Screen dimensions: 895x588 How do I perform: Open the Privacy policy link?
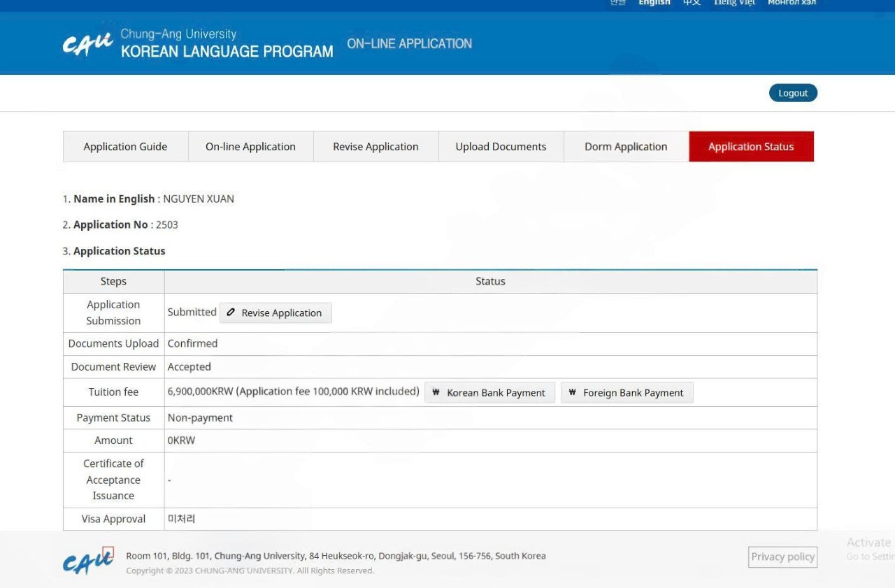(x=782, y=557)
